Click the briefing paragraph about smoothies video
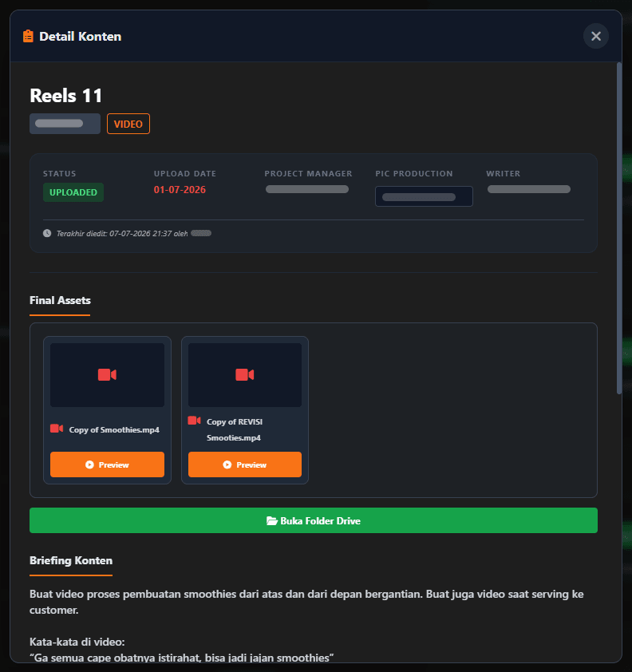The image size is (632, 672). coord(306,602)
